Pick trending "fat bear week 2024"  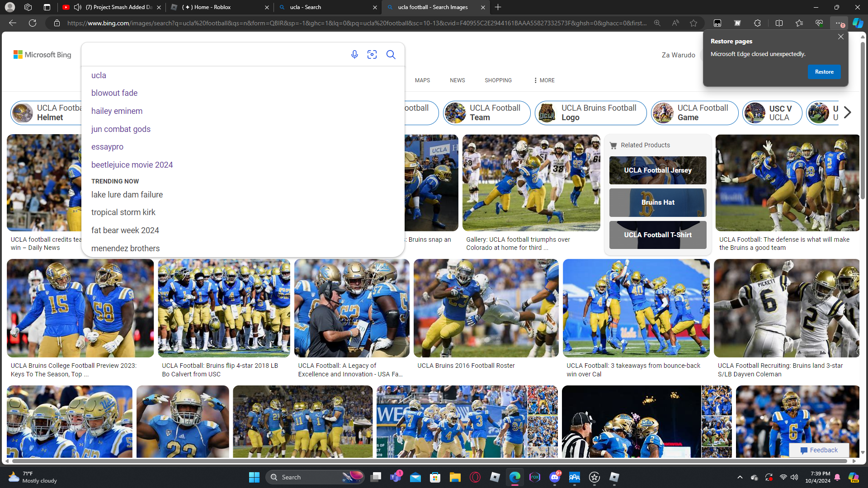(x=243, y=230)
